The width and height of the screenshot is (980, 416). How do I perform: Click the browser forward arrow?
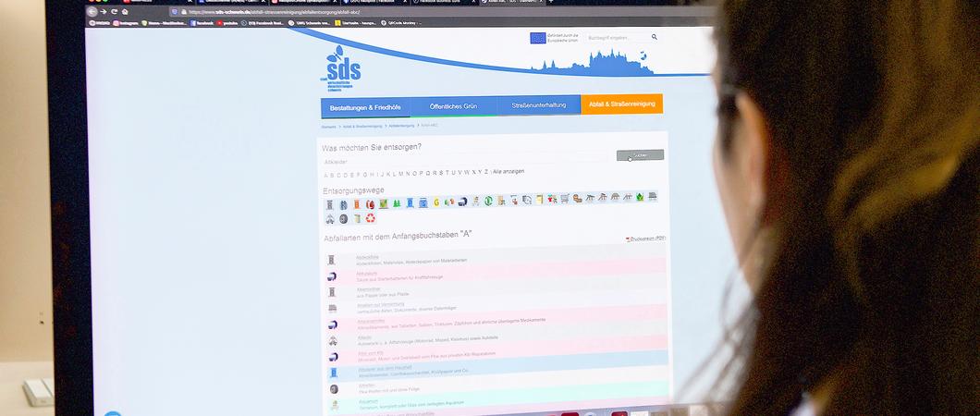tap(104, 11)
